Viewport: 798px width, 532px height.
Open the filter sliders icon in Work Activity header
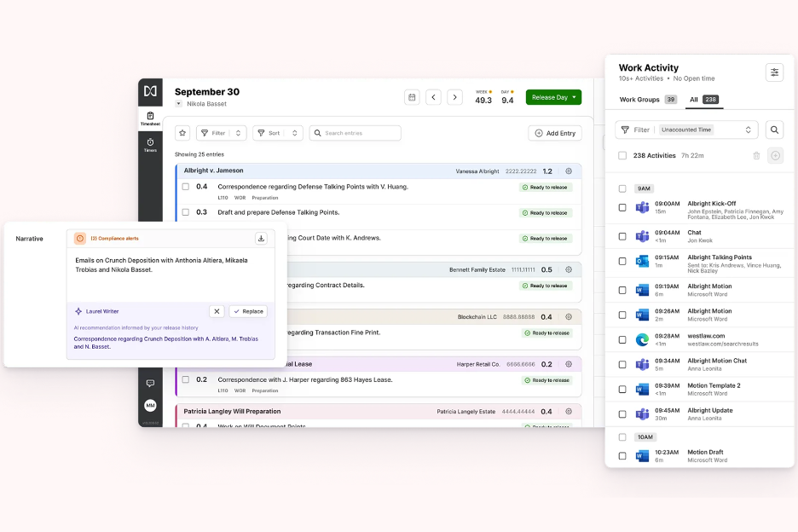click(774, 72)
